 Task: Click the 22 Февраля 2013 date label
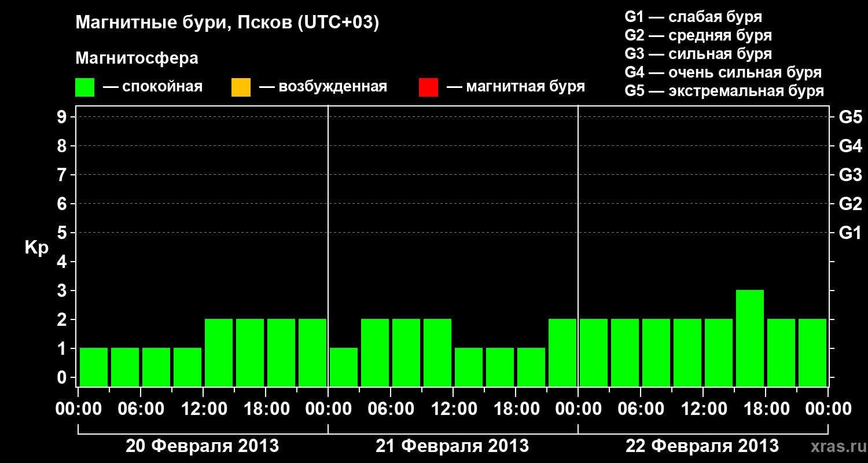click(x=703, y=446)
